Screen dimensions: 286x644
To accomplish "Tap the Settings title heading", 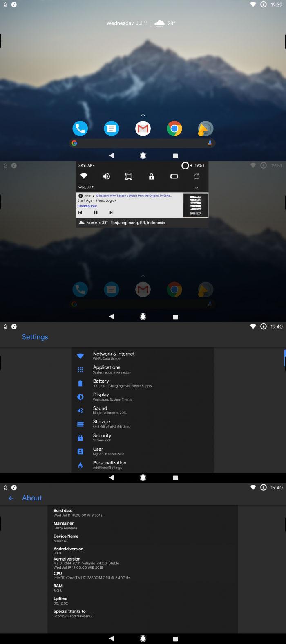I will click(x=35, y=337).
